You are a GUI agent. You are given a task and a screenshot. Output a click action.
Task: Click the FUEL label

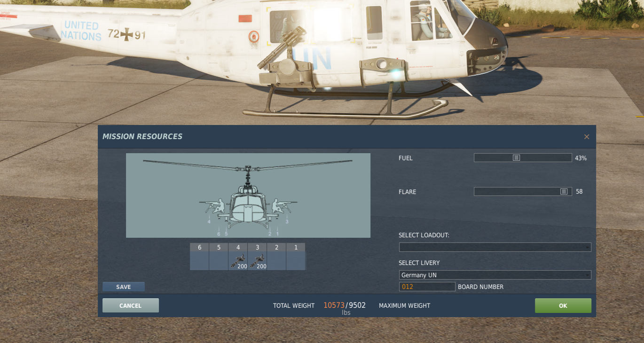(x=406, y=158)
